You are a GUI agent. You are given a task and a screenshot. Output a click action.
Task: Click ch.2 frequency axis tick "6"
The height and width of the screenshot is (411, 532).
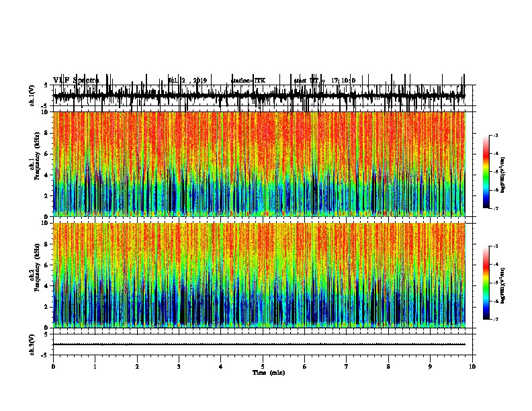tap(47, 265)
